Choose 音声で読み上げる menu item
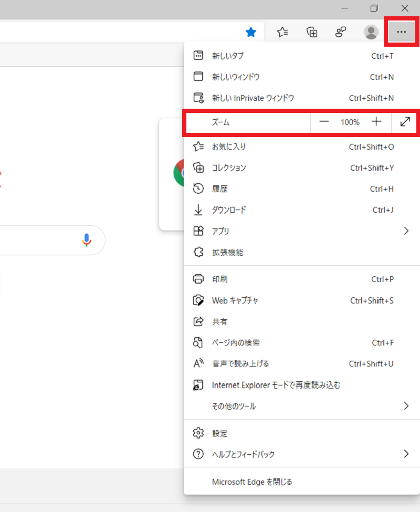The height and width of the screenshot is (512, 420). click(302, 363)
